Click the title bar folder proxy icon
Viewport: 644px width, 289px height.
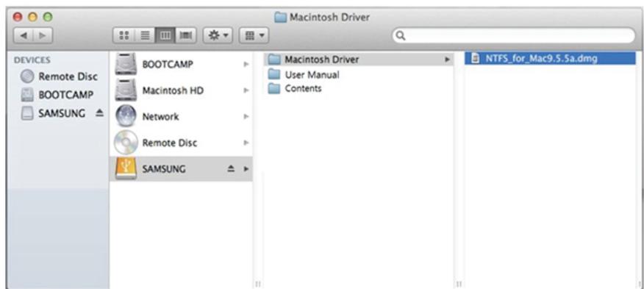tap(281, 18)
